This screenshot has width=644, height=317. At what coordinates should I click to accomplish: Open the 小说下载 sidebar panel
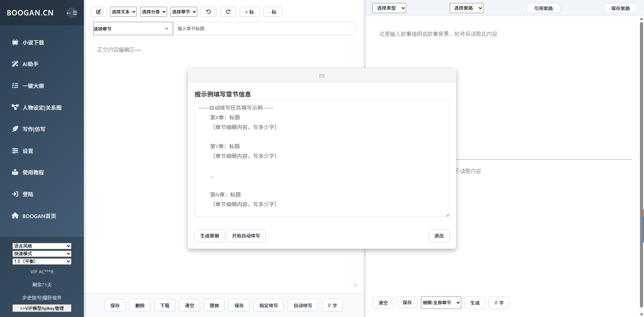[x=33, y=42]
